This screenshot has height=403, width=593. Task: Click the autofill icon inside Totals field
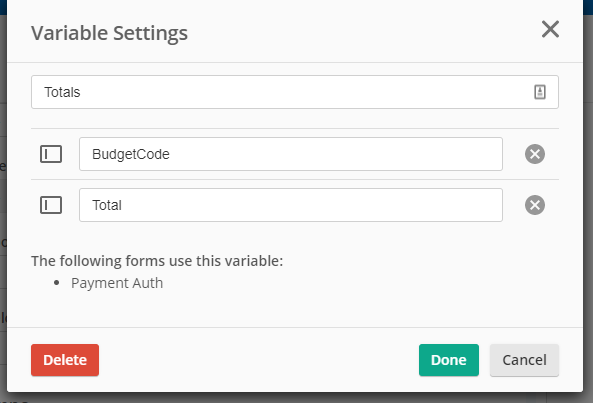540,92
